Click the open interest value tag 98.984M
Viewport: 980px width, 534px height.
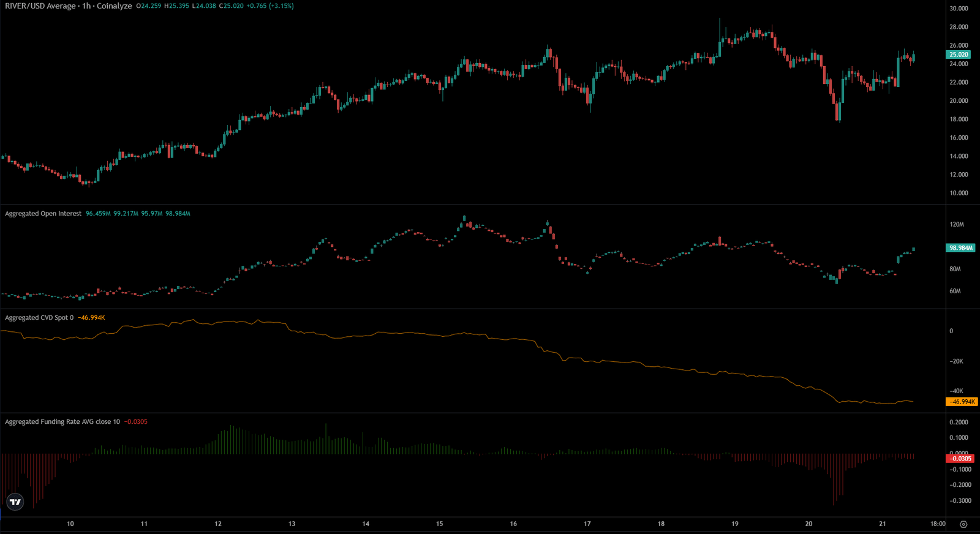(960, 248)
